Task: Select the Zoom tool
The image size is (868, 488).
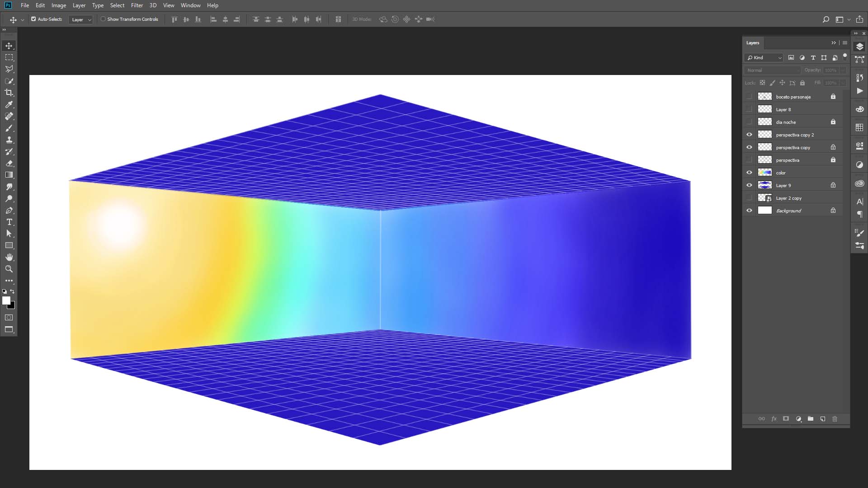Action: point(9,269)
